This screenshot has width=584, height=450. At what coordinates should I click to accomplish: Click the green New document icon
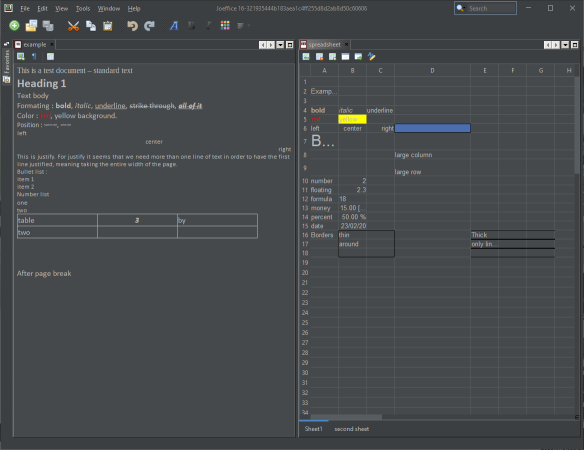pos(14,26)
